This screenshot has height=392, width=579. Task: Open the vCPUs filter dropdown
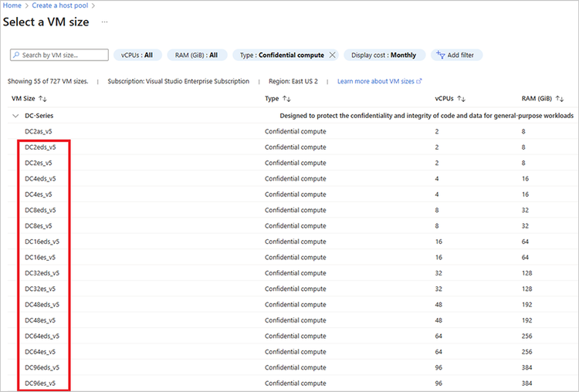pos(137,56)
